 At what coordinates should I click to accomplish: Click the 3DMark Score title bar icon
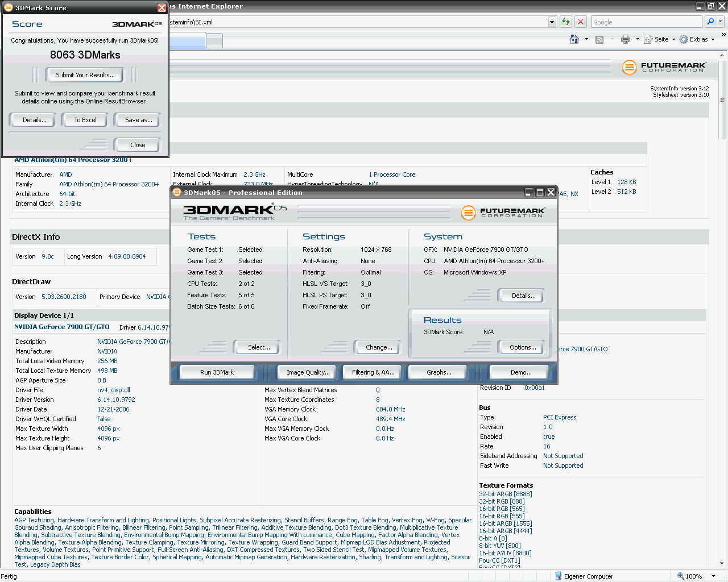pos(9,7)
